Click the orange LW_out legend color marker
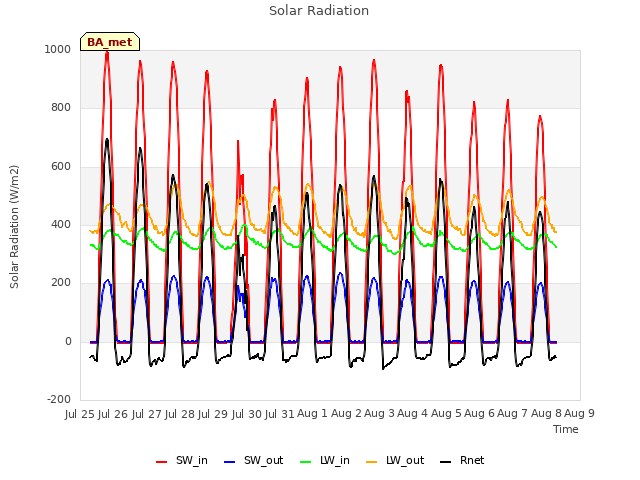The height and width of the screenshot is (480, 640). [372, 462]
